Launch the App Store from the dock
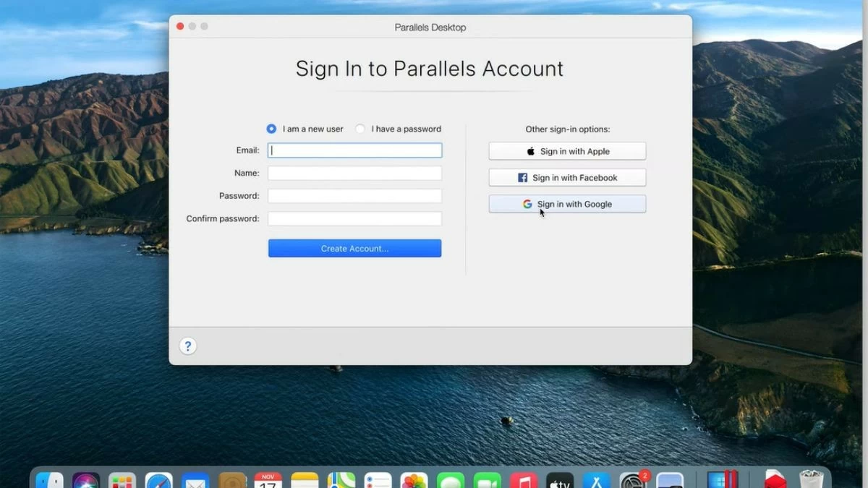This screenshot has width=868, height=488. coord(597,481)
